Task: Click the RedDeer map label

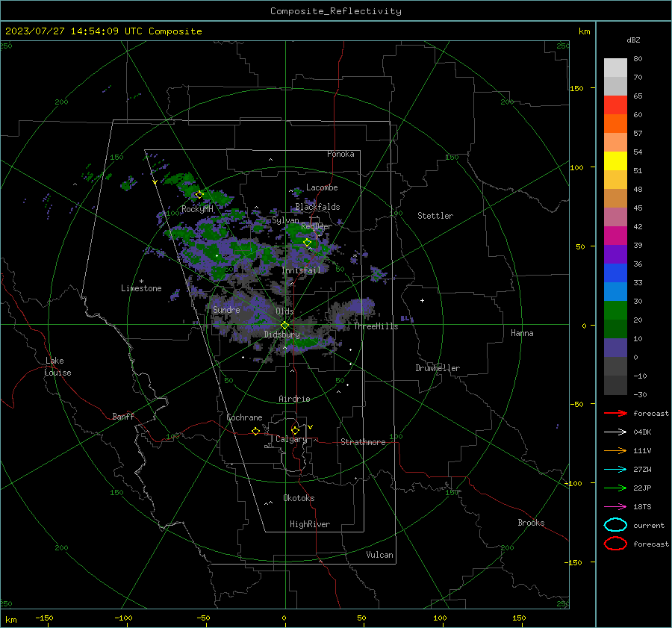Action: point(317,226)
